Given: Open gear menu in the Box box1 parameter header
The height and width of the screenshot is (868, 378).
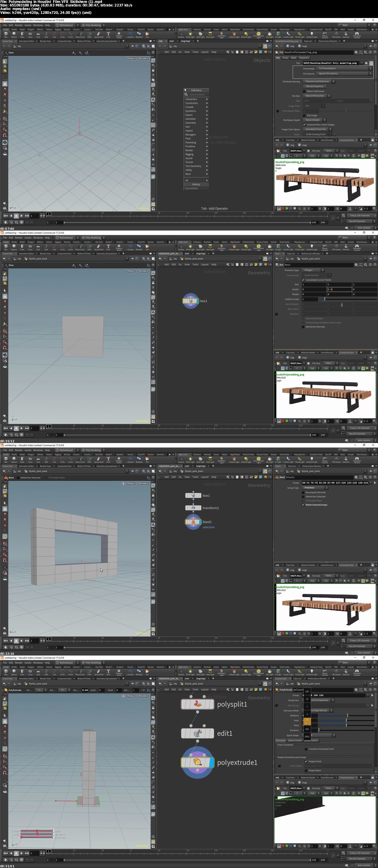Looking at the screenshot, I should point(356,264).
